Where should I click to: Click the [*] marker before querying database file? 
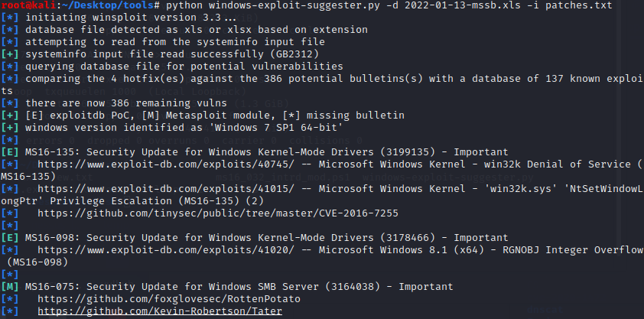(x=10, y=67)
